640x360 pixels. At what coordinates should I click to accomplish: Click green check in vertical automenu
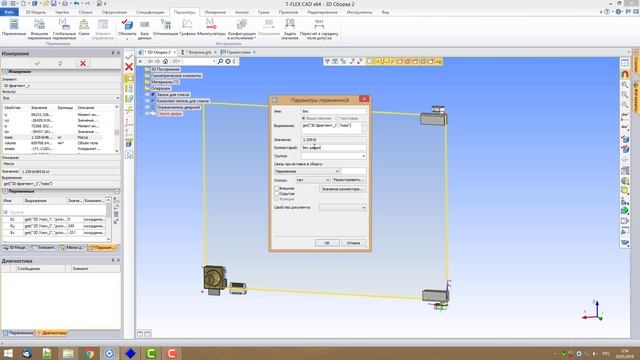click(x=129, y=57)
